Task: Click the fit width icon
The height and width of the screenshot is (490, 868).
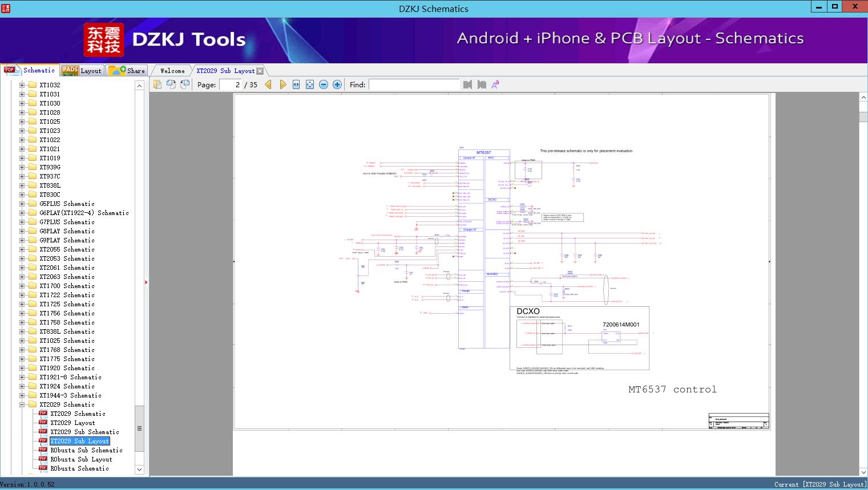Action: click(296, 84)
